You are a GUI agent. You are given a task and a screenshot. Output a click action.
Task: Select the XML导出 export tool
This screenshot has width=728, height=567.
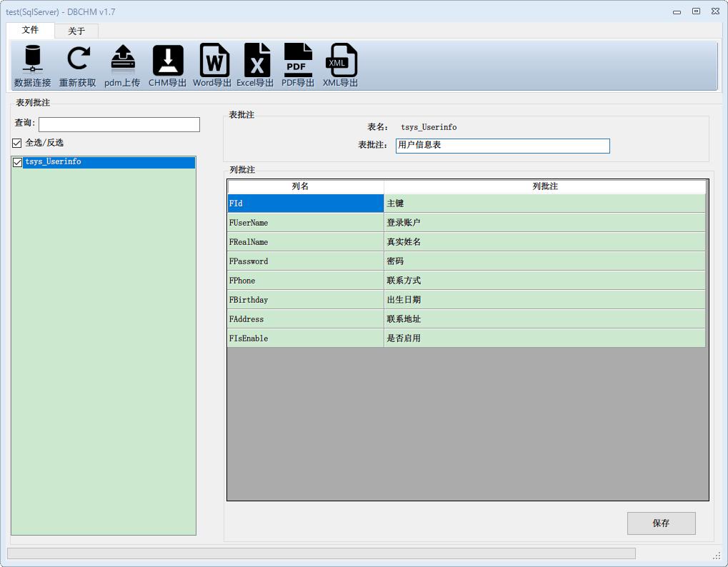(340, 65)
